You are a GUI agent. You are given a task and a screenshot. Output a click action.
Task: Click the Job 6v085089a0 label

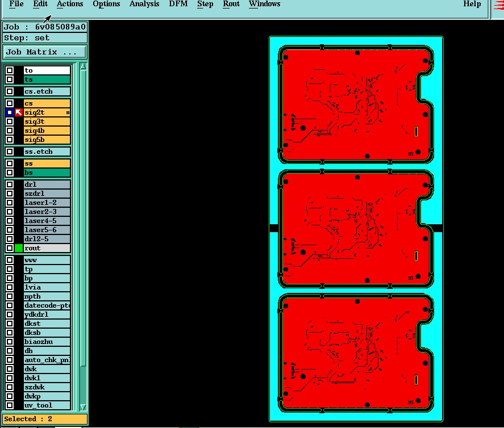(45, 27)
